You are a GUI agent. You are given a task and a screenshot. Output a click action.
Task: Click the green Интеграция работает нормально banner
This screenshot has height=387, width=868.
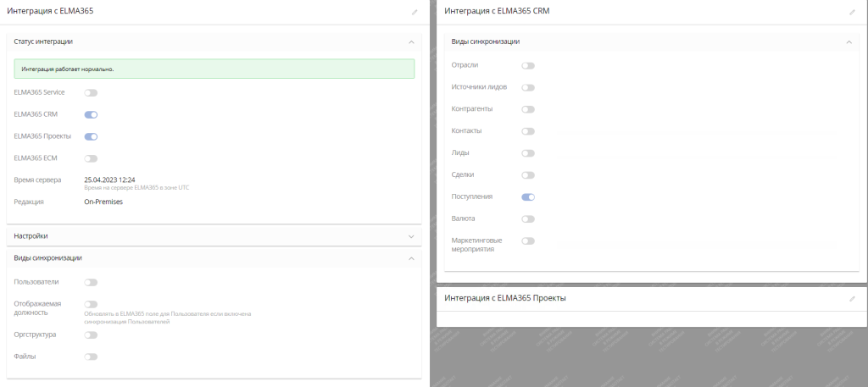tap(214, 69)
